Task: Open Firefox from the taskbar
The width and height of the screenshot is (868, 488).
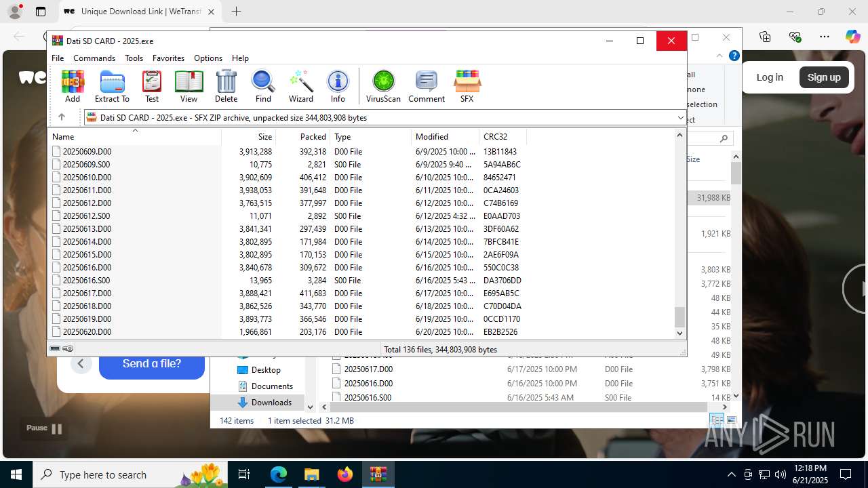Action: click(344, 474)
